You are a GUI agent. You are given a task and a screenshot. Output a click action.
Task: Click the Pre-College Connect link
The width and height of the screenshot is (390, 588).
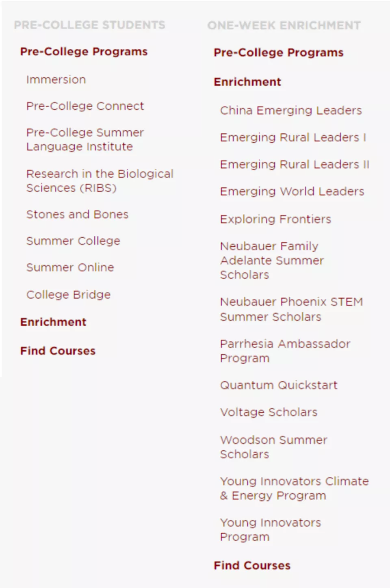click(85, 106)
